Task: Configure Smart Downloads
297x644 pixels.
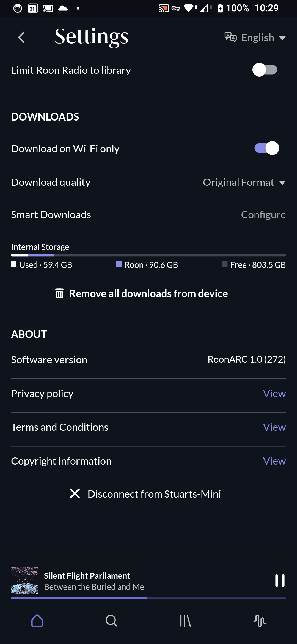Action: tap(263, 215)
